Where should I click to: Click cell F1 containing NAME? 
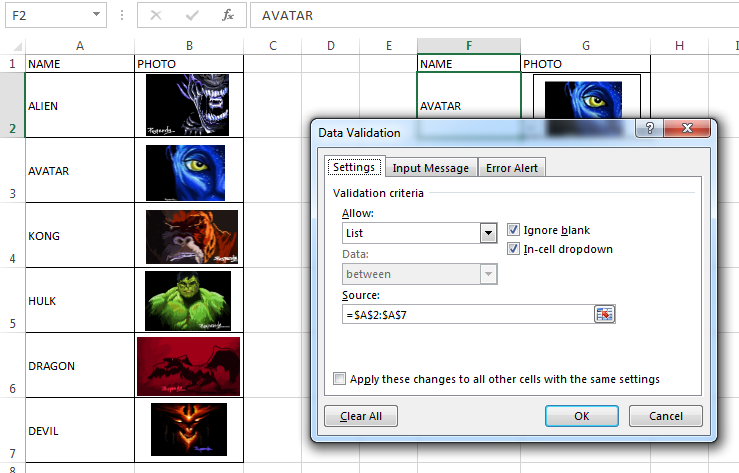point(469,64)
